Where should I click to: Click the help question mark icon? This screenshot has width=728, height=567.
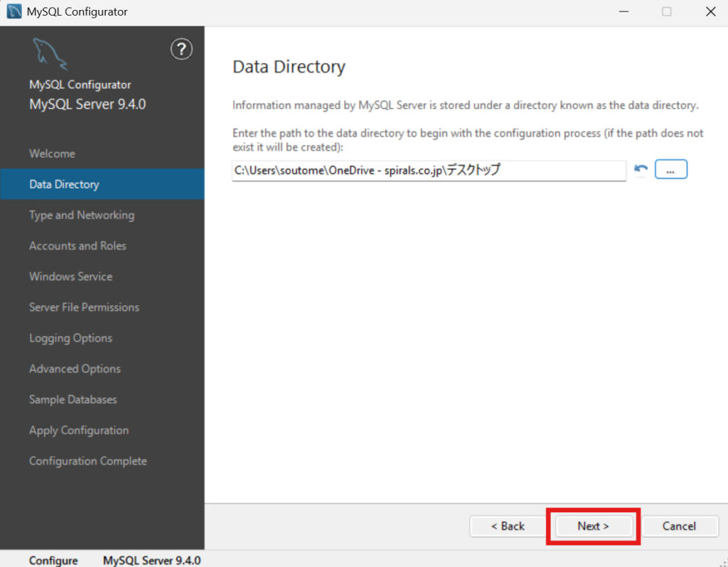[x=182, y=50]
